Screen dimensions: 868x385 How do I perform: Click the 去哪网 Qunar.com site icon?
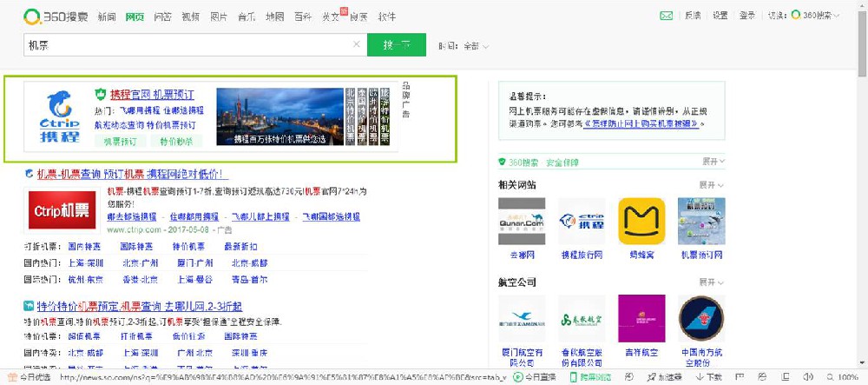click(x=522, y=221)
